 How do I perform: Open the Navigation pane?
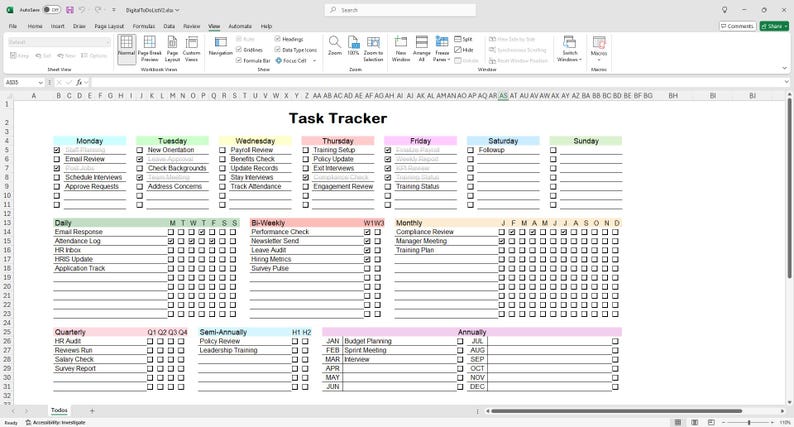(220, 46)
